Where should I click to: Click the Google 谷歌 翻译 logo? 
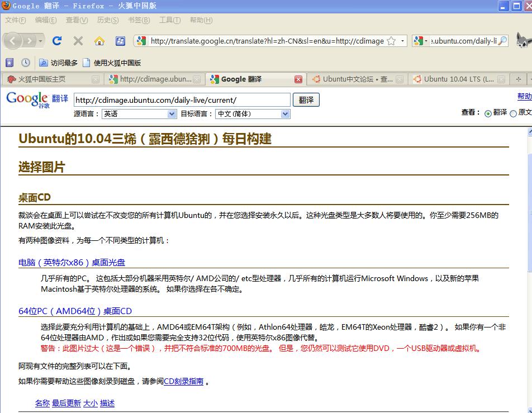click(37, 100)
